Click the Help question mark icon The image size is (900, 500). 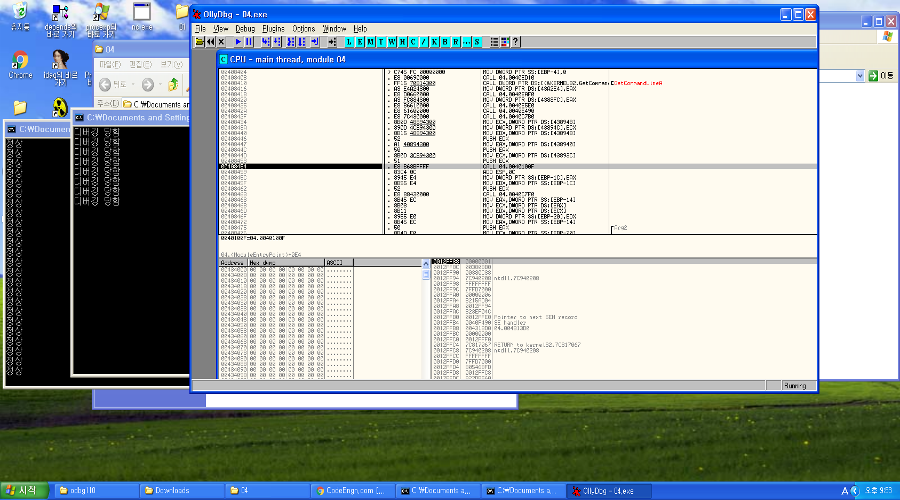515,42
